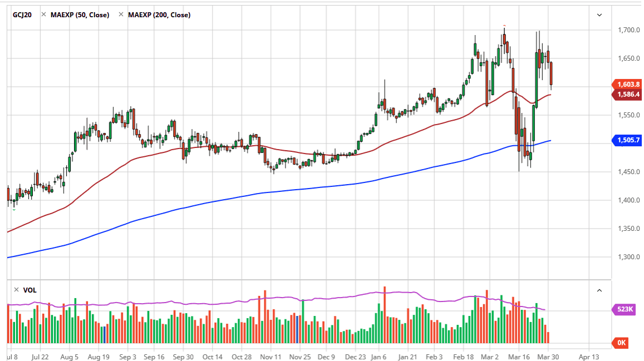Remove the MAEXP (200, Close) indicator

[x=121, y=14]
